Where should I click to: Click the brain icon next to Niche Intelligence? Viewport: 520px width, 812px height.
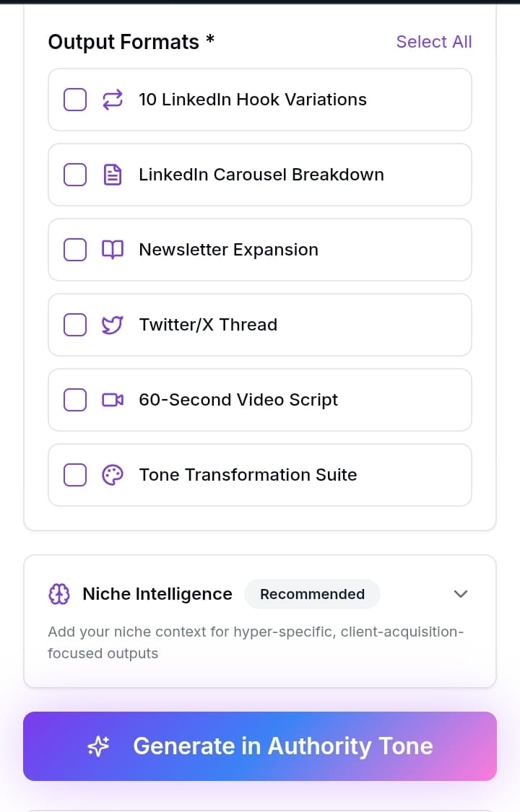click(x=59, y=594)
